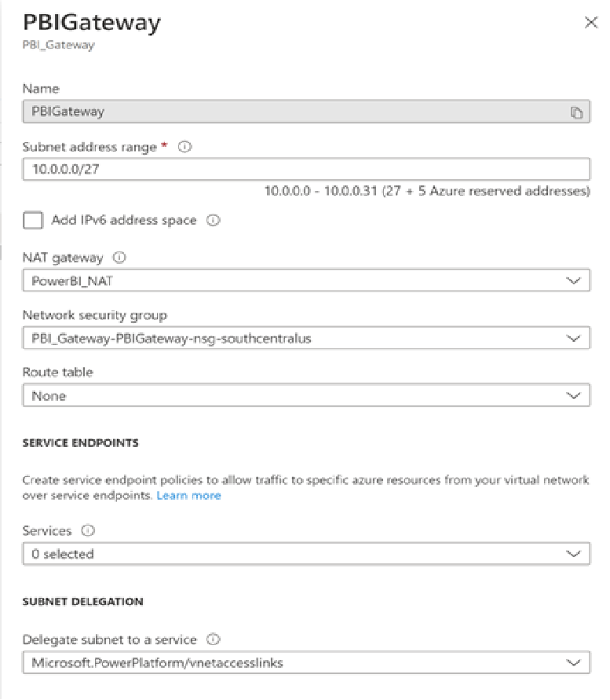
Task: Select the read-only Name field
Action: (x=306, y=112)
